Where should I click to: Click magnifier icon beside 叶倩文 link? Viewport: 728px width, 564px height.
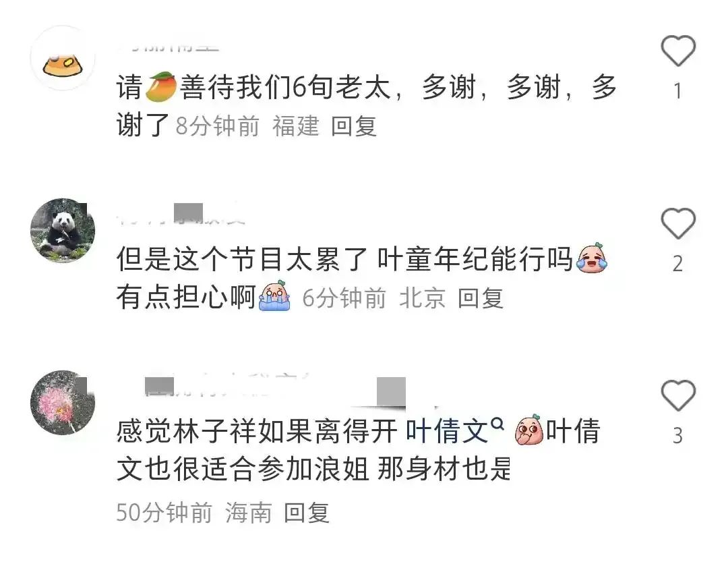coord(497,424)
